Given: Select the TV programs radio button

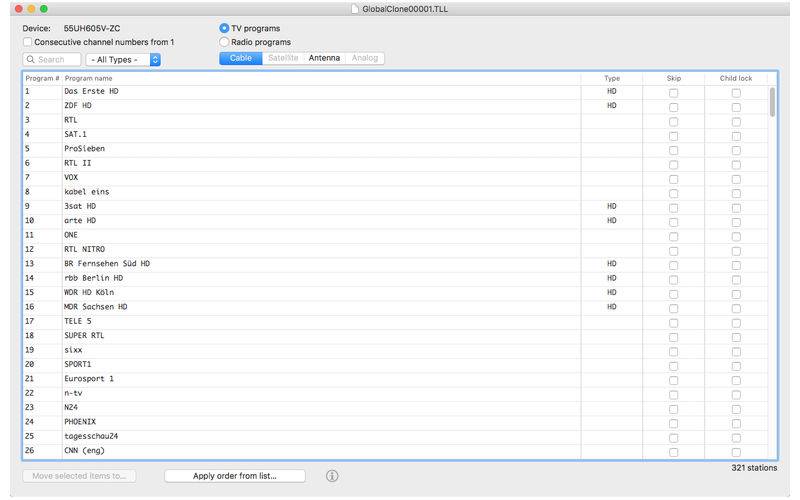Looking at the screenshot, I should (223, 28).
